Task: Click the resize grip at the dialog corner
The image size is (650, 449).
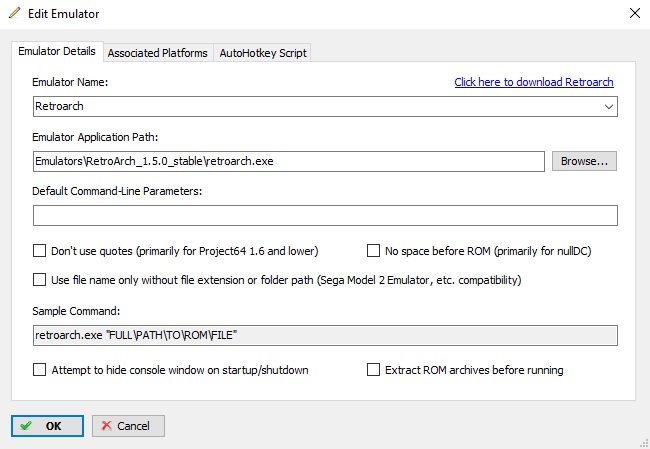Action: (645, 444)
